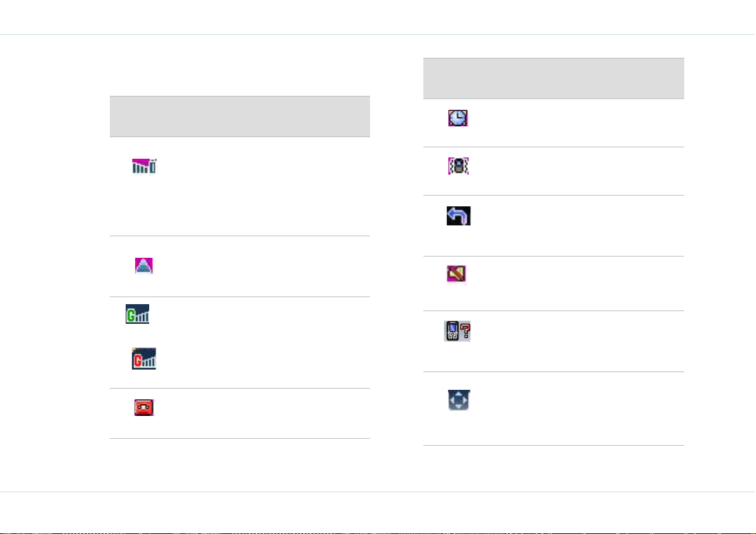Click the gray header bar of the left table
756x534 pixels.
(x=240, y=116)
